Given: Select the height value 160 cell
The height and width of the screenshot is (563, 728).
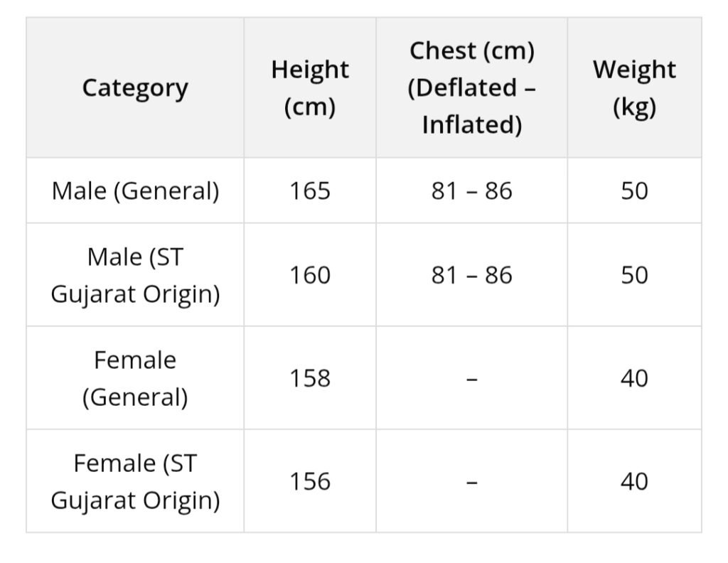Looking at the screenshot, I should (310, 275).
